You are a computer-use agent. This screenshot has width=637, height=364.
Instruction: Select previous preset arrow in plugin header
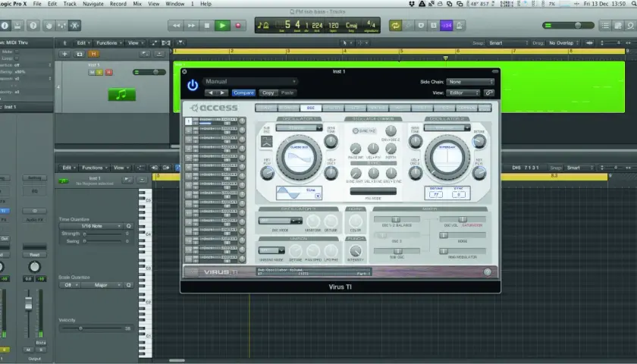[211, 93]
